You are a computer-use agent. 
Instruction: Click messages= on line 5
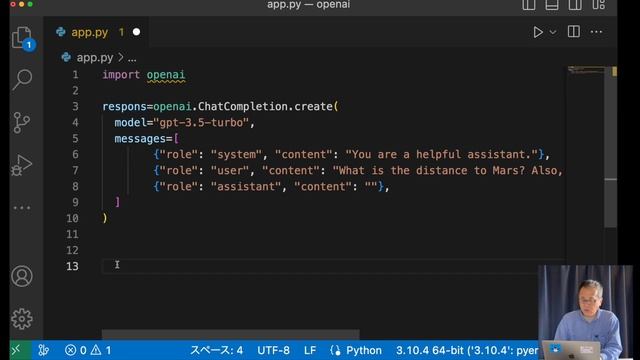coord(143,139)
